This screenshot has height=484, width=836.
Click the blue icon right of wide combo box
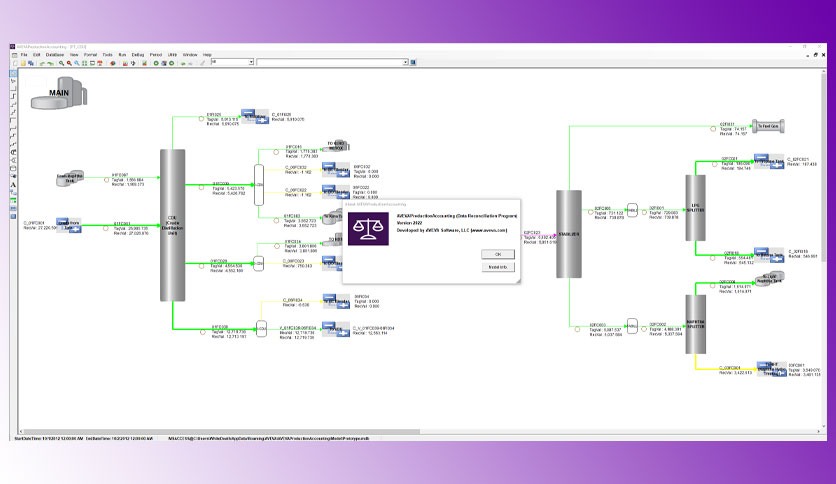413,62
